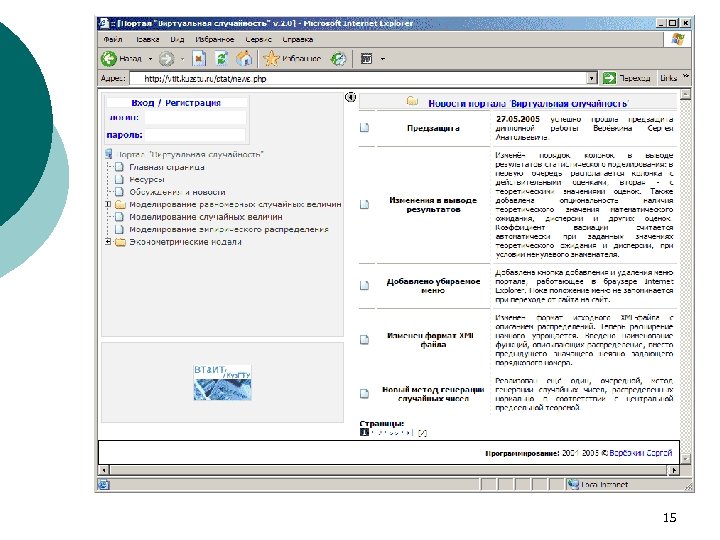Open the Файл menu
The width and height of the screenshot is (720, 540).
112,39
